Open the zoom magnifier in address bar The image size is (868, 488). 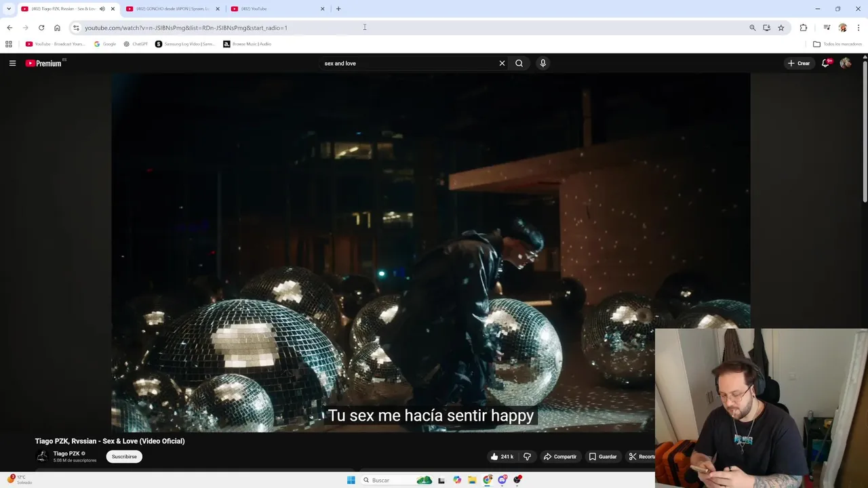752,28
